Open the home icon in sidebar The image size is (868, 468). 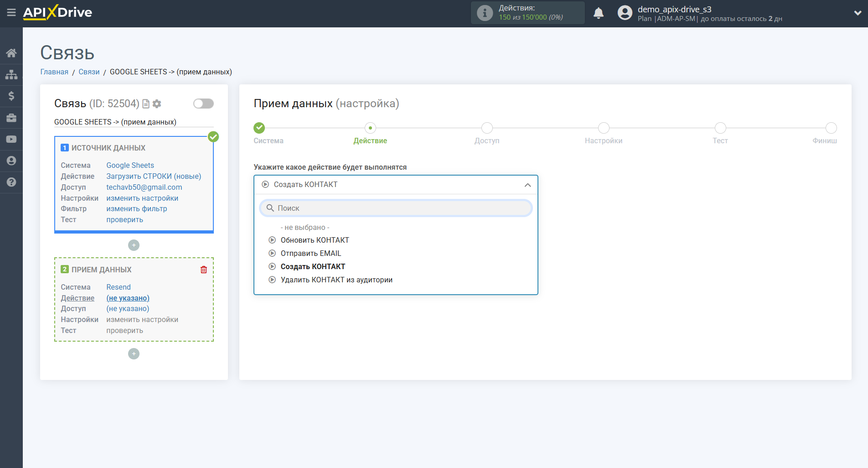(x=11, y=53)
